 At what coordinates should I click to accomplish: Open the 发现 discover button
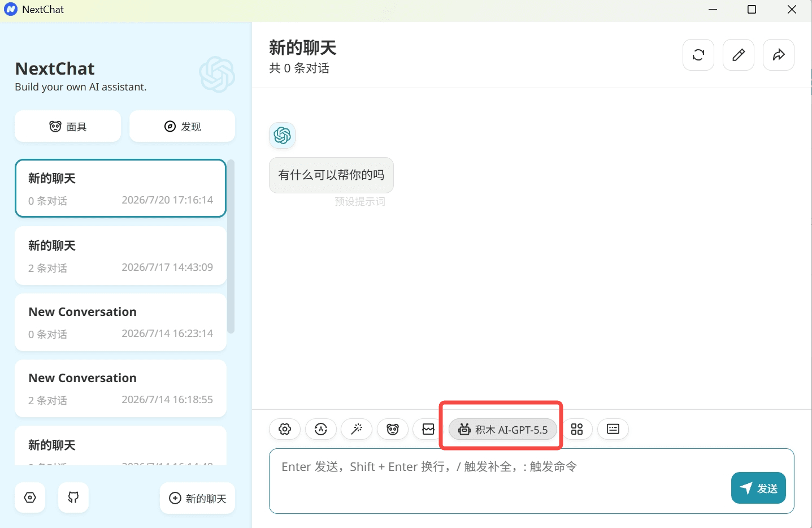(x=182, y=126)
